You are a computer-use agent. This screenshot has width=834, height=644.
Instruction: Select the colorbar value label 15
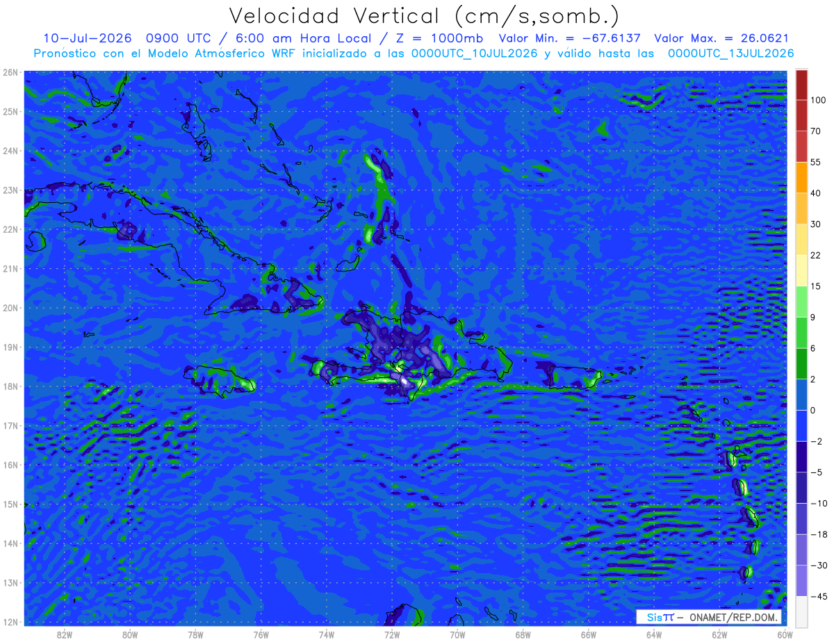click(816, 286)
